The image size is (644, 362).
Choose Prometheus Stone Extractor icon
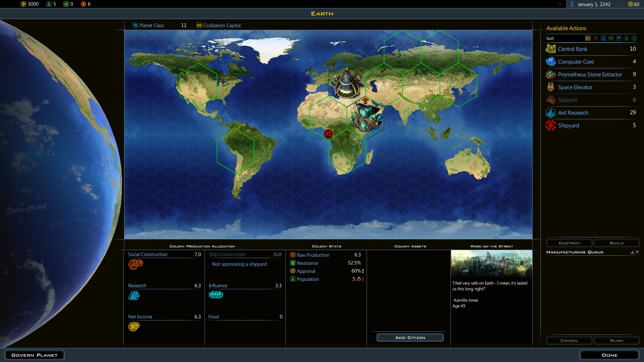pyautogui.click(x=550, y=74)
